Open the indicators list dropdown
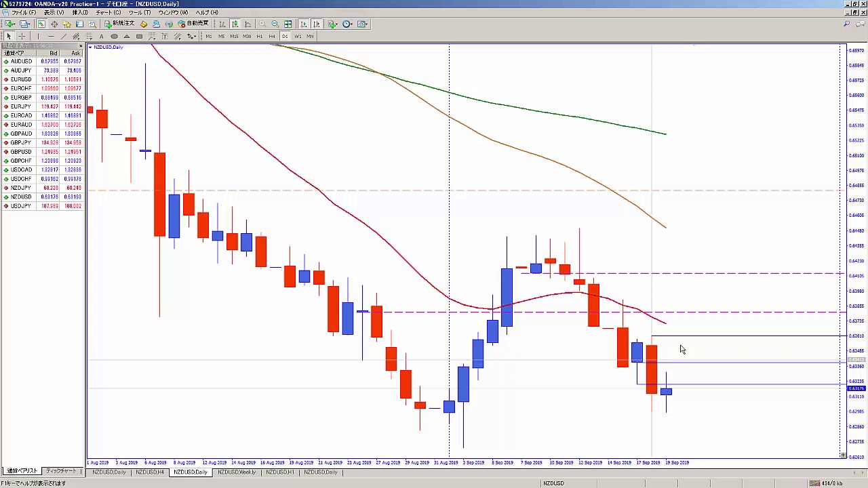Image resolution: width=868 pixels, height=488 pixels. click(x=333, y=24)
